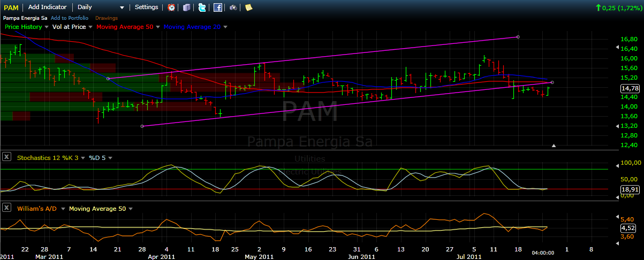Viewport: 644px width, 260px height.
Task: Expand the Moving Average 20 dropdown arrow
Action: click(225, 27)
